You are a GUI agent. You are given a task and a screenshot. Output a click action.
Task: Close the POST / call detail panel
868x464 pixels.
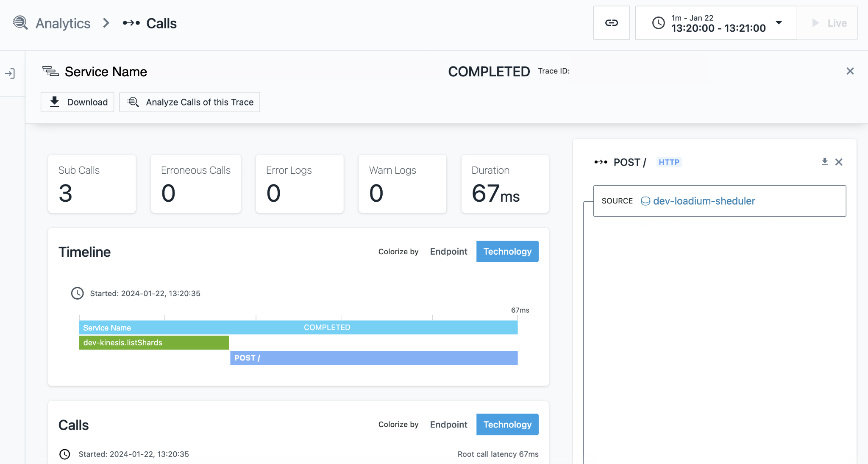pos(839,162)
